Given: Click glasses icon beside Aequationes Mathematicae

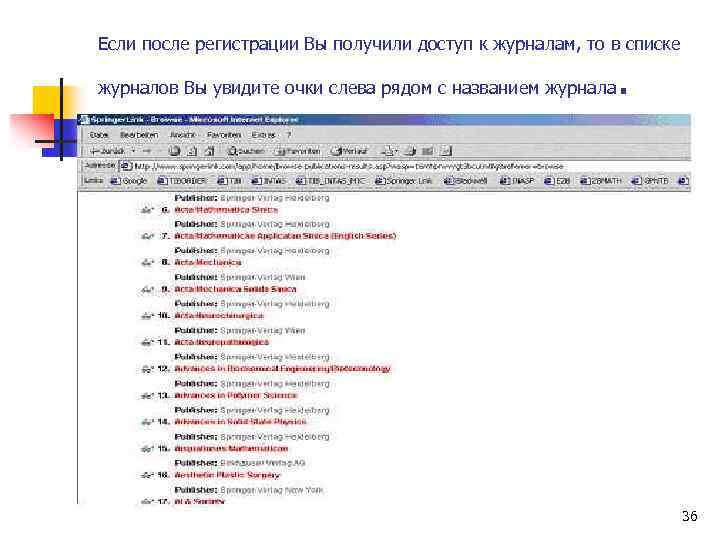Looking at the screenshot, I should 147,450.
